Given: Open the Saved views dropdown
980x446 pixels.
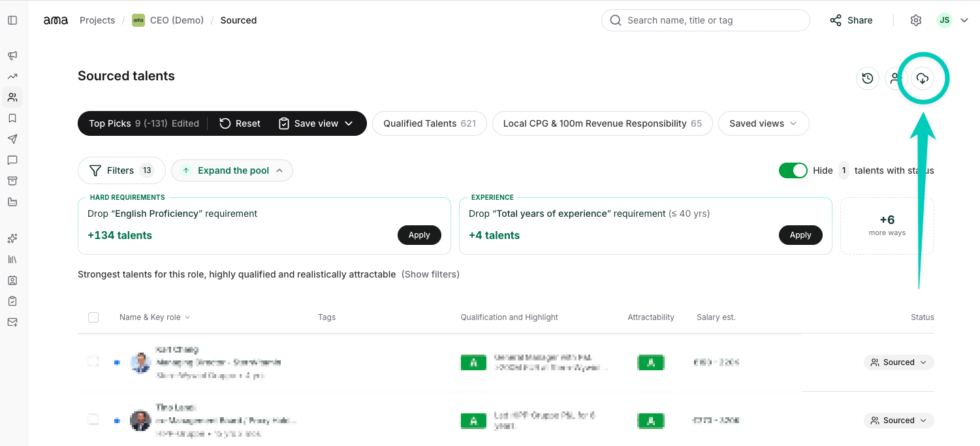Looking at the screenshot, I should 764,123.
